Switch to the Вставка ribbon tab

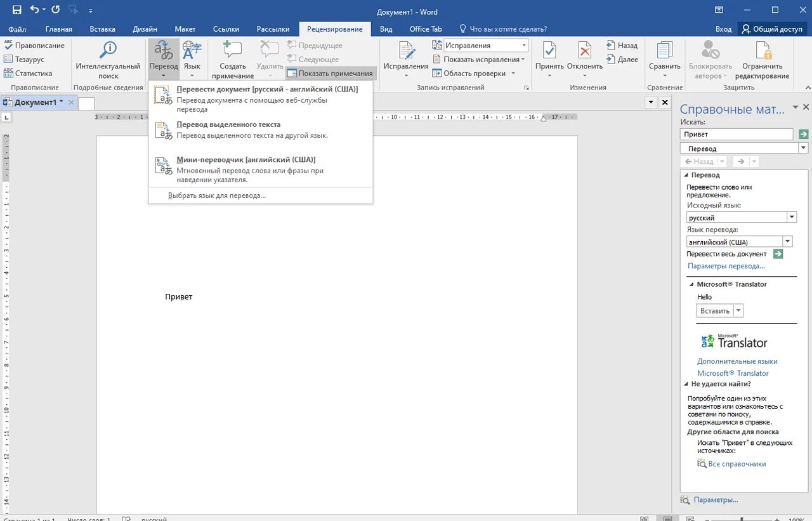coord(103,29)
